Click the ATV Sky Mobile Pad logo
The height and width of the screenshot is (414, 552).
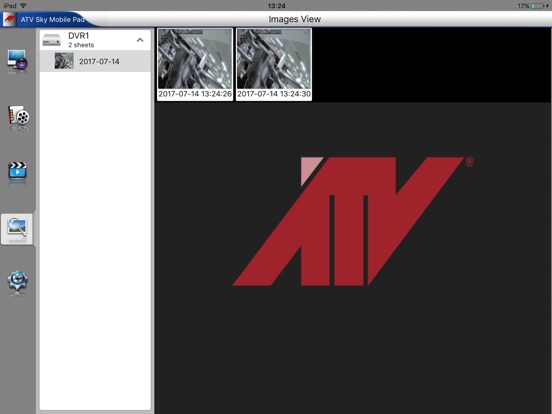(10, 19)
